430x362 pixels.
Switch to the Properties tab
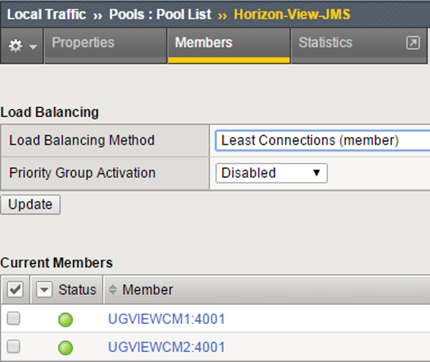click(105, 46)
